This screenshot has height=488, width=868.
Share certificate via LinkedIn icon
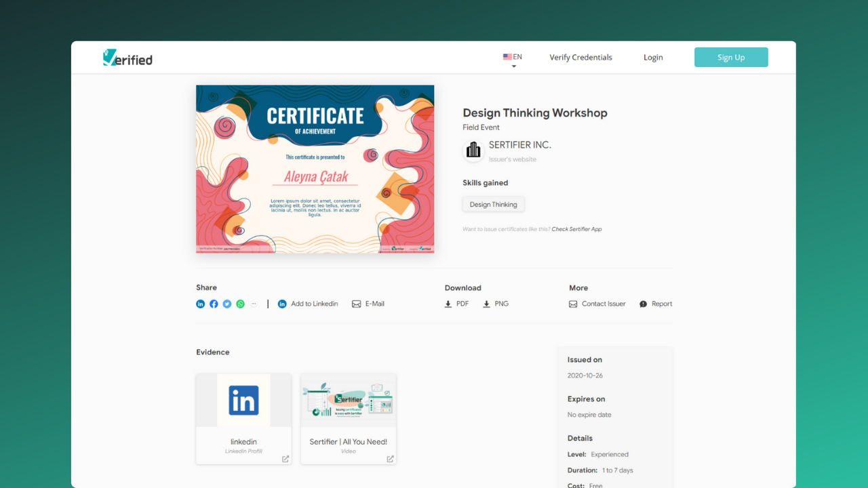[200, 304]
